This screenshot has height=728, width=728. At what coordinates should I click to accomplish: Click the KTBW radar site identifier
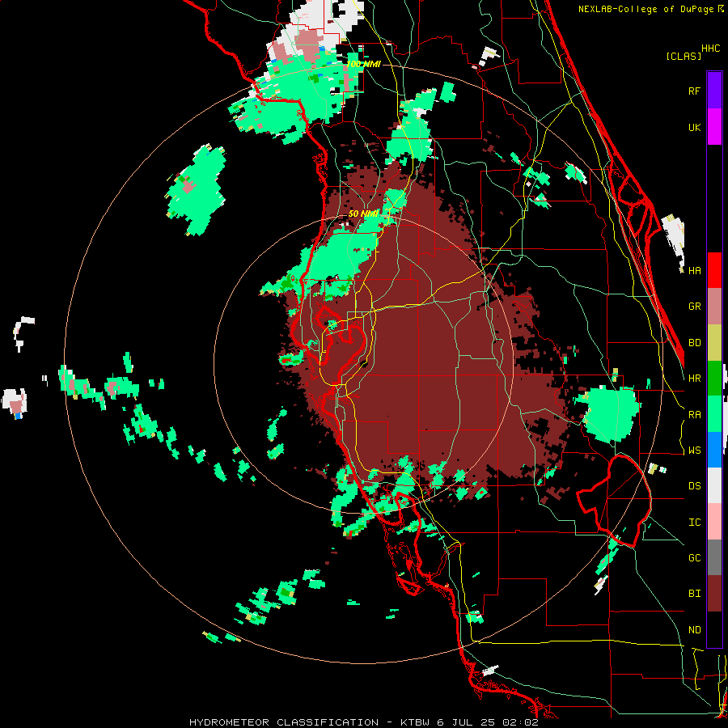point(415,722)
